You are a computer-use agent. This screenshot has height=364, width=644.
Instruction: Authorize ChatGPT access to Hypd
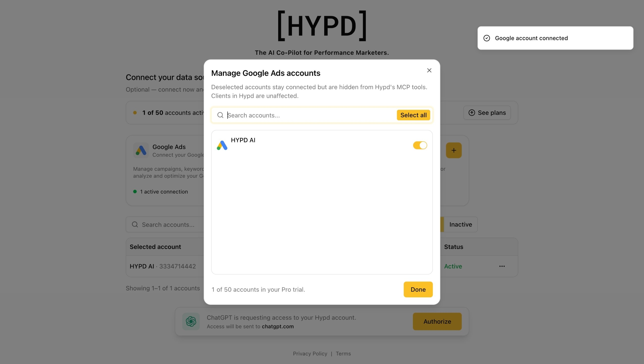(437, 321)
